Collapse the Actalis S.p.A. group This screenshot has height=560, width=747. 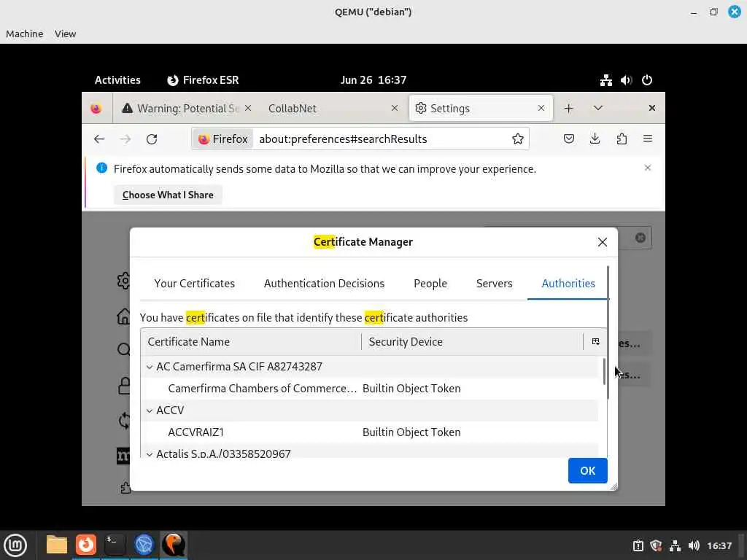[x=150, y=454]
